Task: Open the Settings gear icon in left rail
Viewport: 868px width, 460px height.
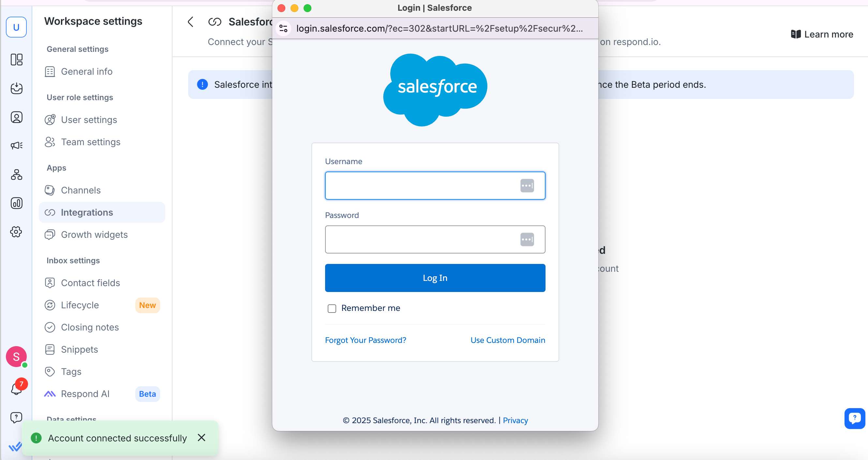Action: (16, 232)
